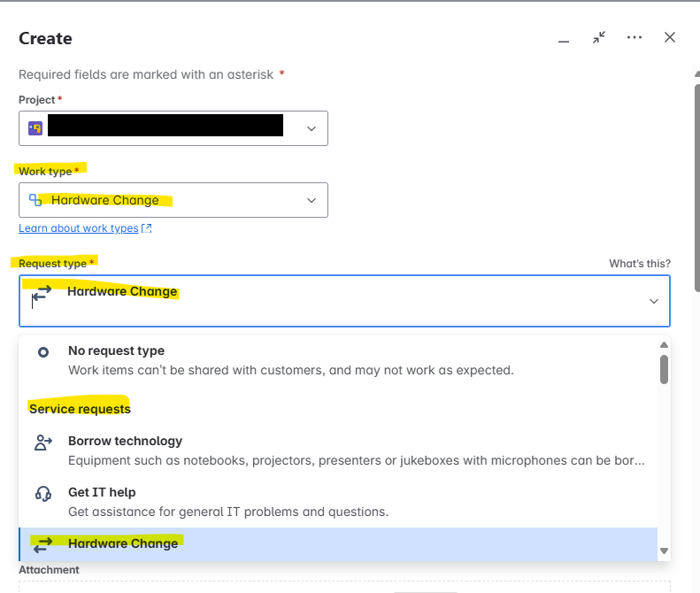Close the Create dialog

point(670,37)
